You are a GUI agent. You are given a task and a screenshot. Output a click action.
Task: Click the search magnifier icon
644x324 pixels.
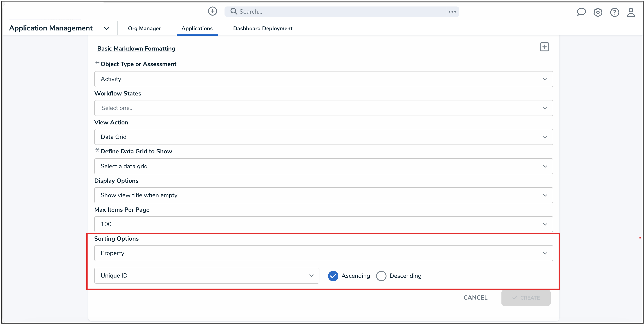[x=234, y=11]
